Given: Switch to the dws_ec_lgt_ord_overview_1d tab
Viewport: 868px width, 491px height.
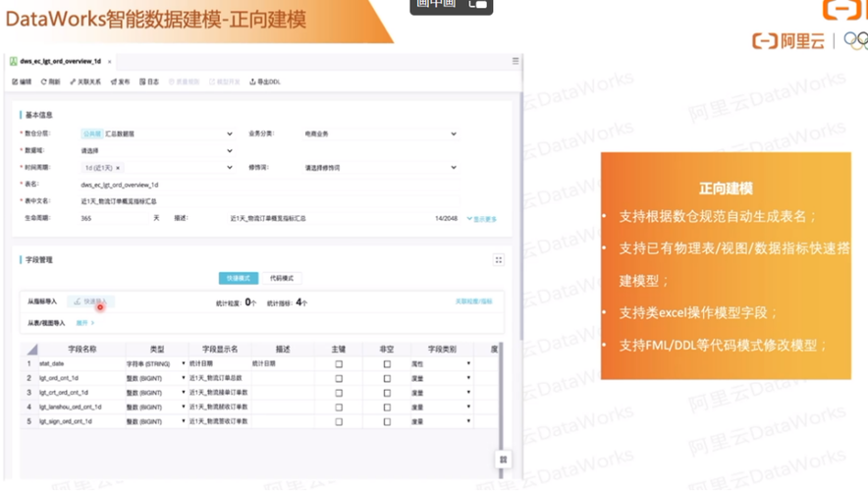Looking at the screenshot, I should pyautogui.click(x=60, y=62).
